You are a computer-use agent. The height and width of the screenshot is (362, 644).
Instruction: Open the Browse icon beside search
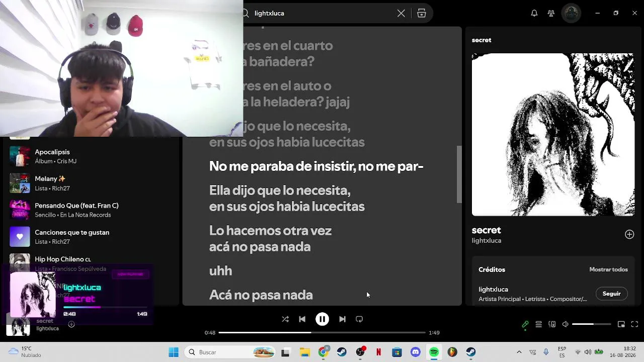[422, 13]
